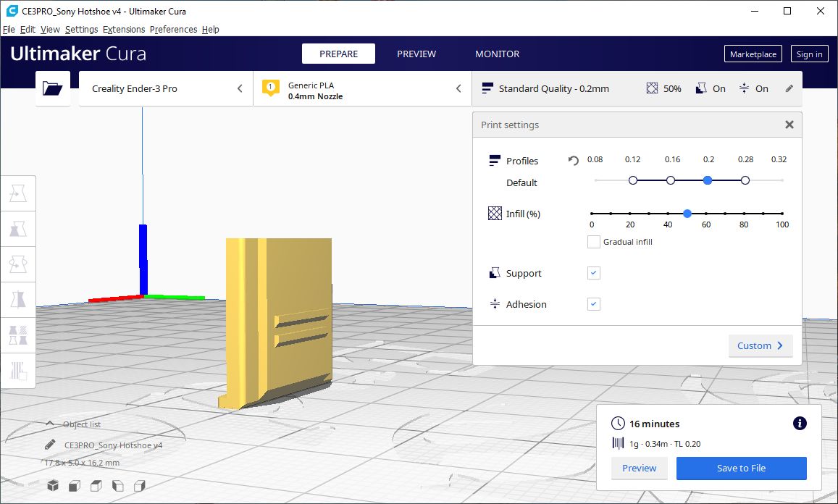838x504 pixels.
Task: Stay on the PREPARE stage tab
Action: tap(338, 54)
